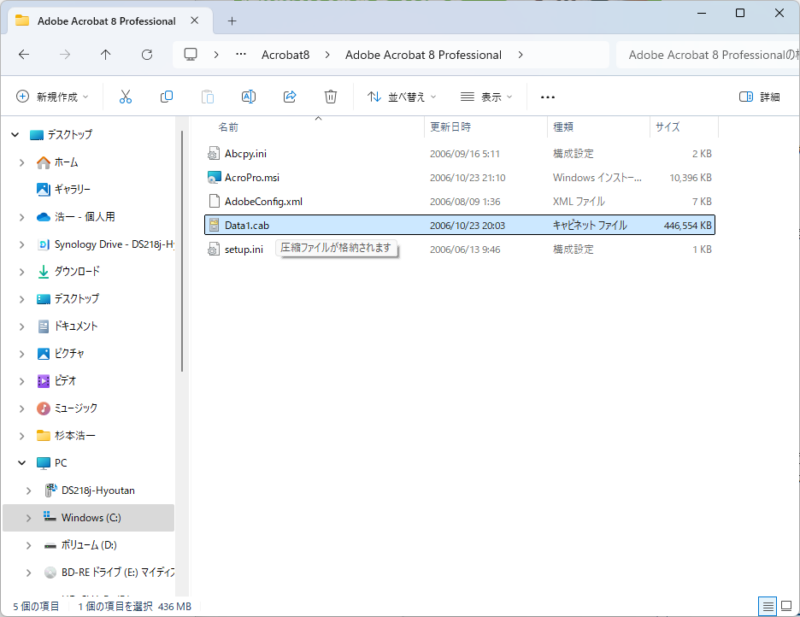Open the 並べ替え sort dropdown
The width and height of the screenshot is (800, 617).
click(x=402, y=96)
